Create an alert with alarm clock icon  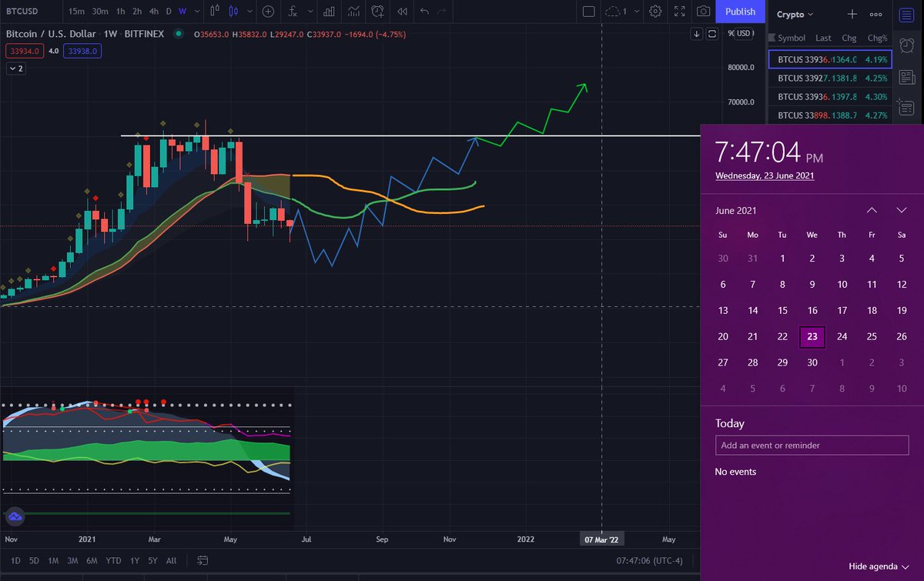click(377, 12)
